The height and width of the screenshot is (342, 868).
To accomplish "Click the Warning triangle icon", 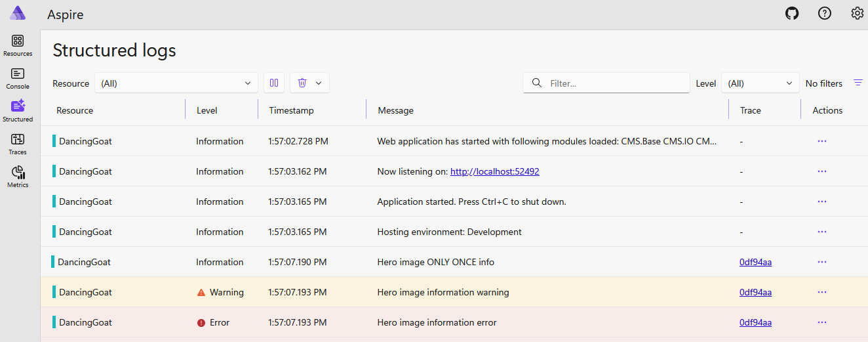I will coord(201,292).
